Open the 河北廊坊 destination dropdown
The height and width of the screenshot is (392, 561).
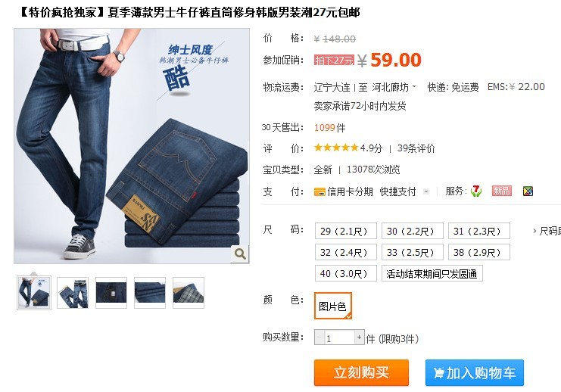394,87
